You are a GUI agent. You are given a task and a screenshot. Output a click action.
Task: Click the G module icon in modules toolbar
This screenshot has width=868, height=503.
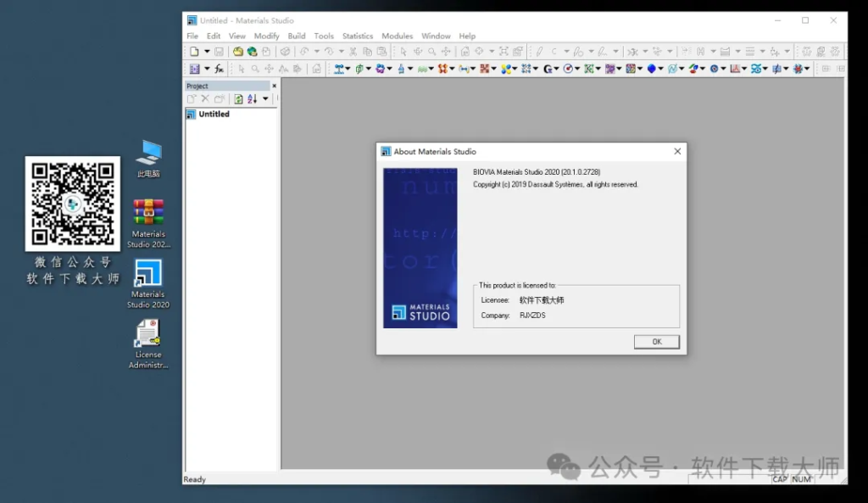[548, 69]
